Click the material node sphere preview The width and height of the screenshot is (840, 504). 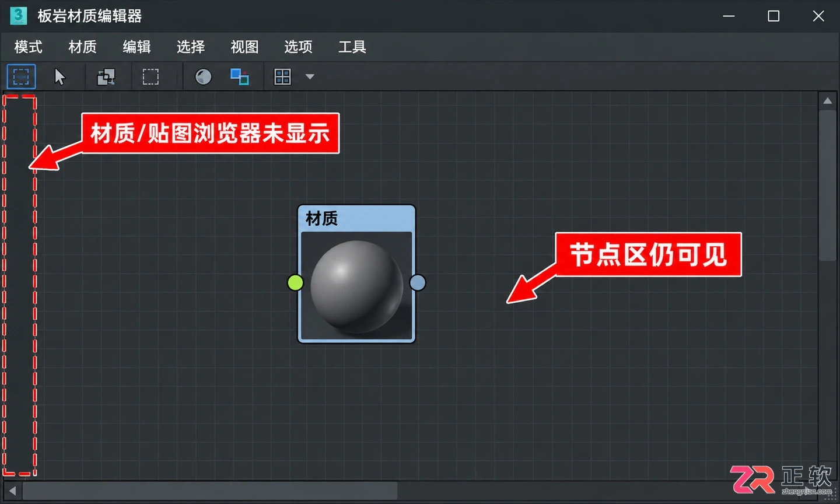356,286
